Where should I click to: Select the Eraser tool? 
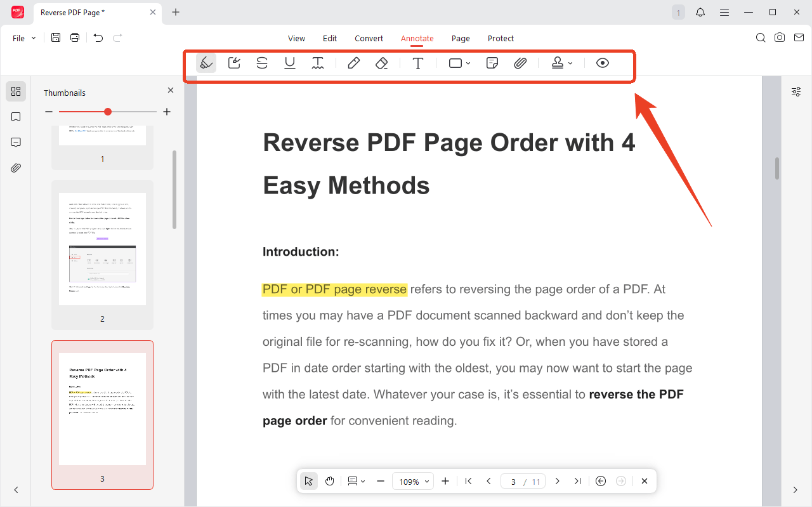pos(381,63)
